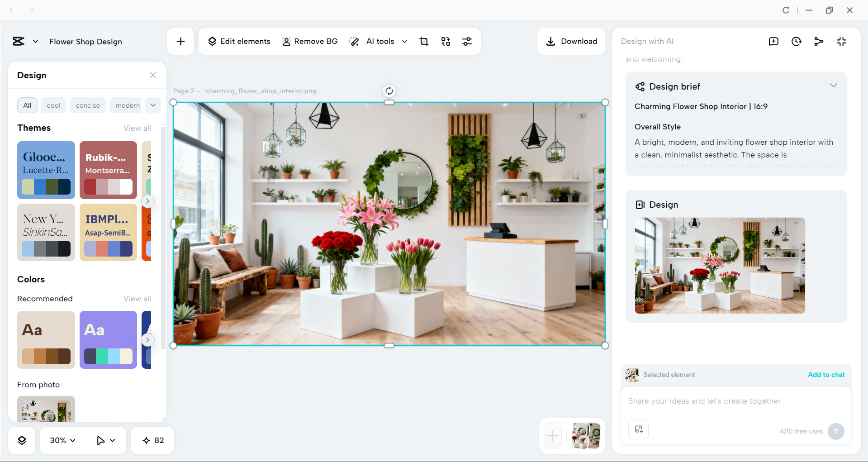Start a new AI chat via chat-plus icon
This screenshot has width=868, height=462.
pos(773,41)
